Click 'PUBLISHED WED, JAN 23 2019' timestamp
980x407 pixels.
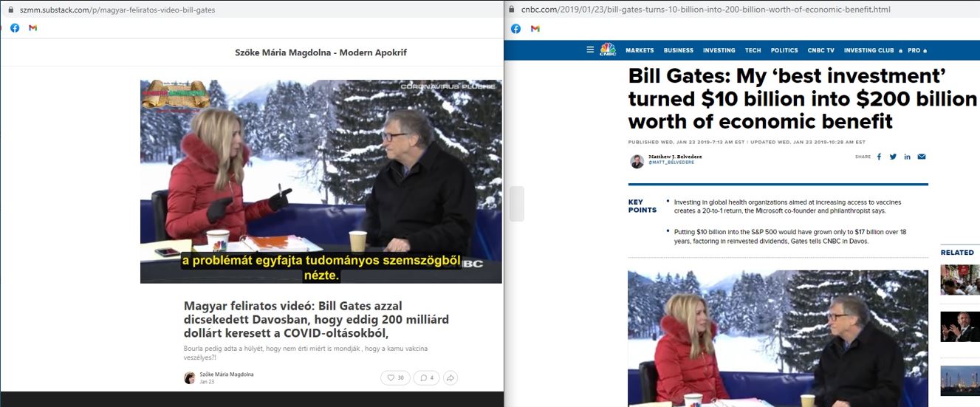(686, 142)
